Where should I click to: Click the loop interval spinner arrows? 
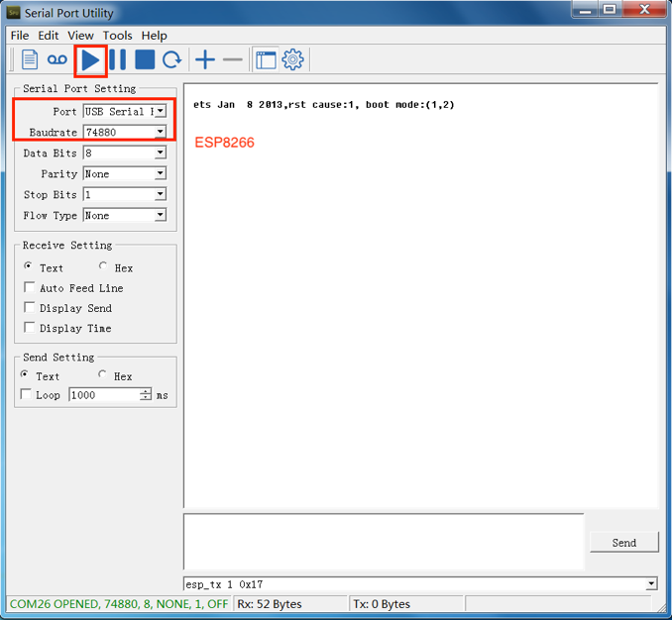pos(146,395)
